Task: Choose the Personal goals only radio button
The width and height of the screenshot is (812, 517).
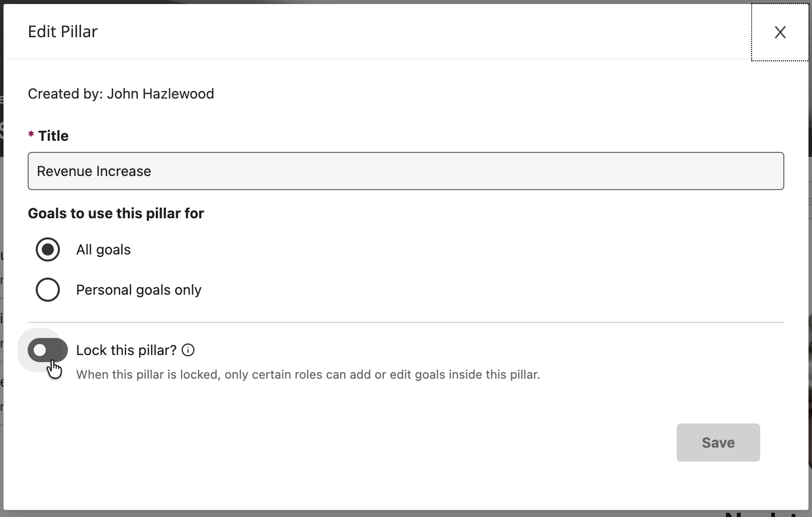Action: point(48,290)
